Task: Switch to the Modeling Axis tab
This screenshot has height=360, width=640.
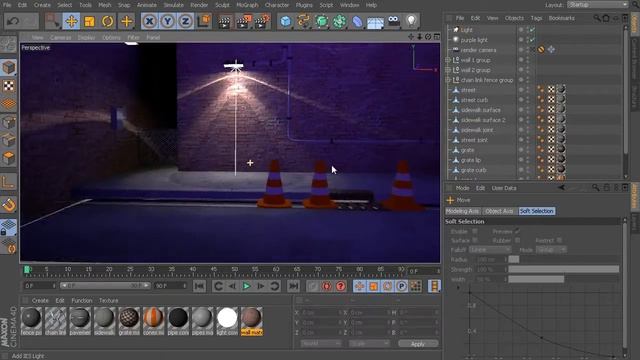Action: click(x=462, y=211)
